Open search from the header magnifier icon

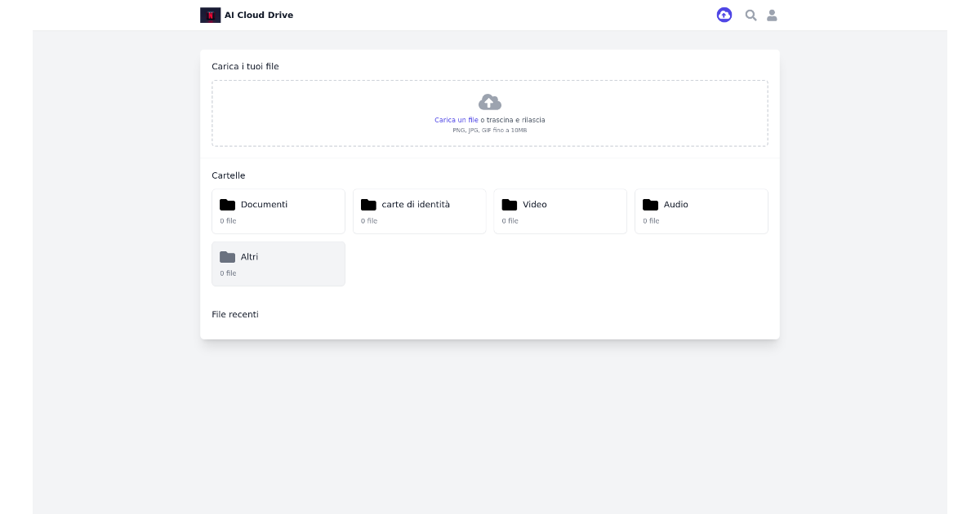point(751,15)
